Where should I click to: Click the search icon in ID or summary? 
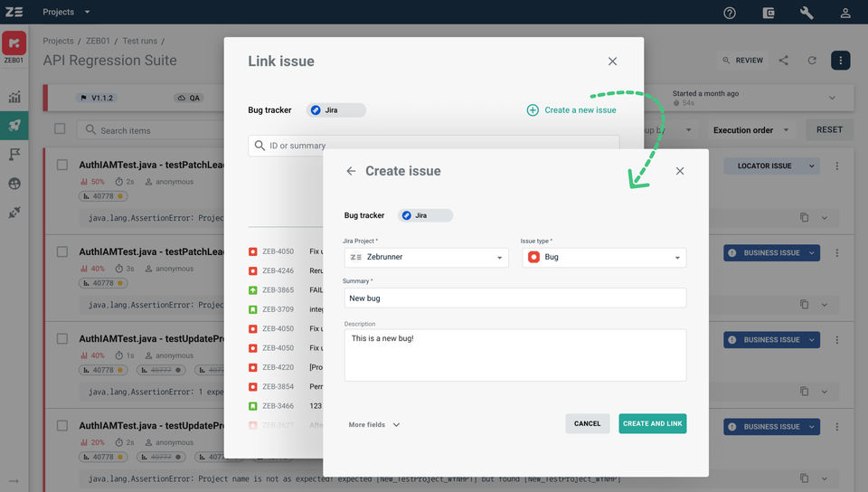click(x=259, y=146)
